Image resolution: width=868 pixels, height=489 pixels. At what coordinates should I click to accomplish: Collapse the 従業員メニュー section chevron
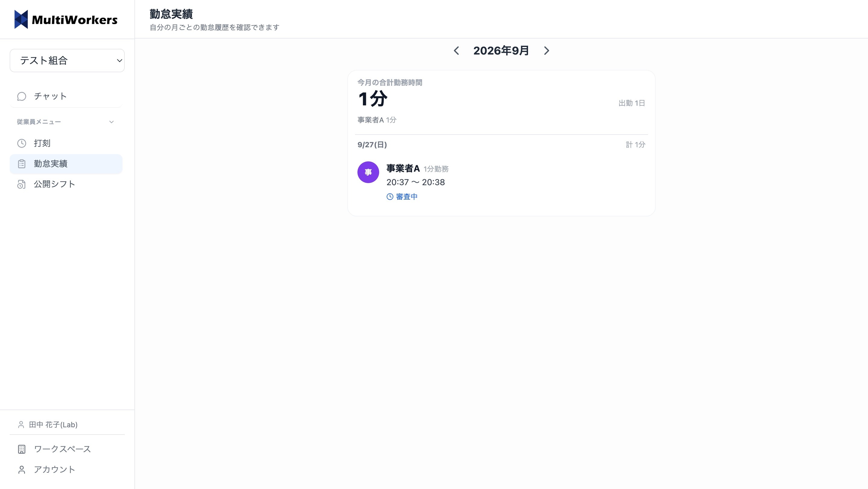tap(112, 122)
